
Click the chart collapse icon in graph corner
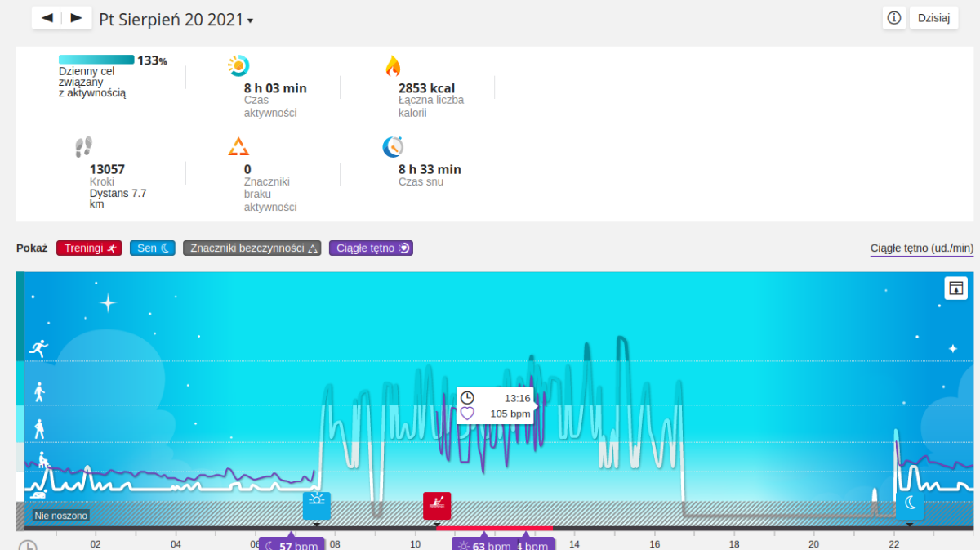coord(955,288)
